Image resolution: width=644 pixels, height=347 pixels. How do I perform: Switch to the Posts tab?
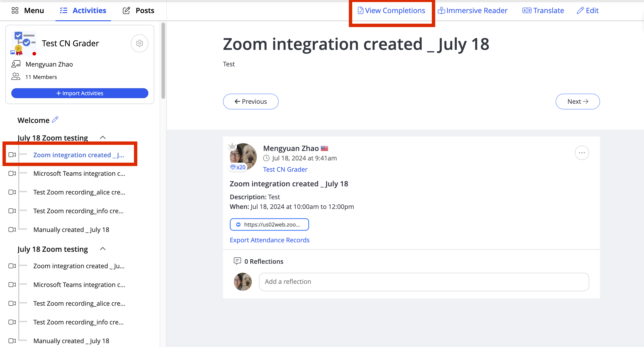[x=138, y=11]
